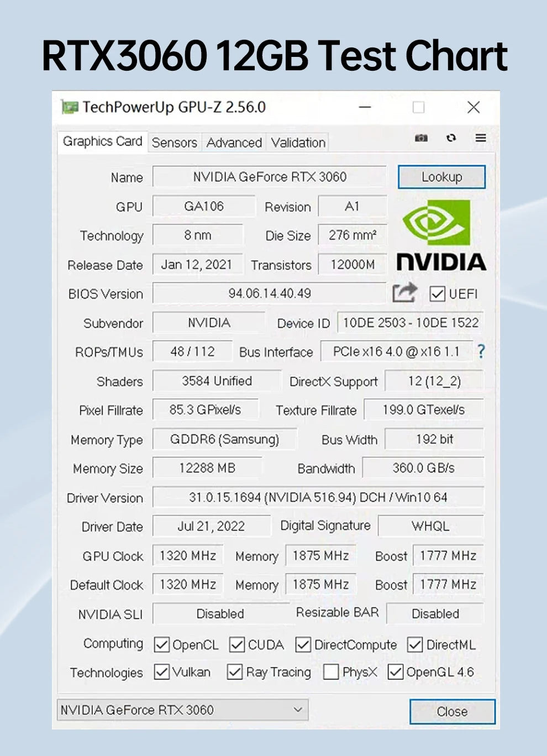Switch to the Sensors tab
Viewport: 547px width, 756px height.
[x=174, y=143]
